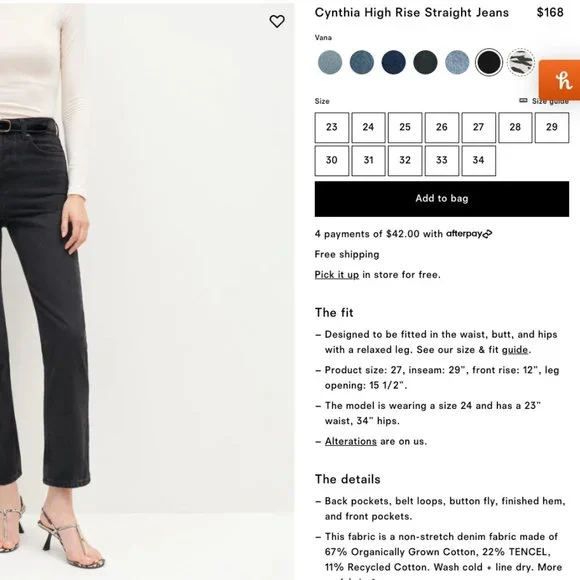Pick the dark navy color swatch
Image resolution: width=580 pixels, height=580 pixels.
[394, 62]
